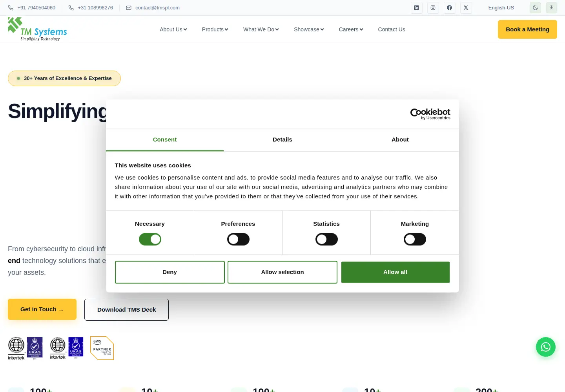Screen dimensions: 565x392
Task: Click the Deny cookies button
Action: pos(170,272)
